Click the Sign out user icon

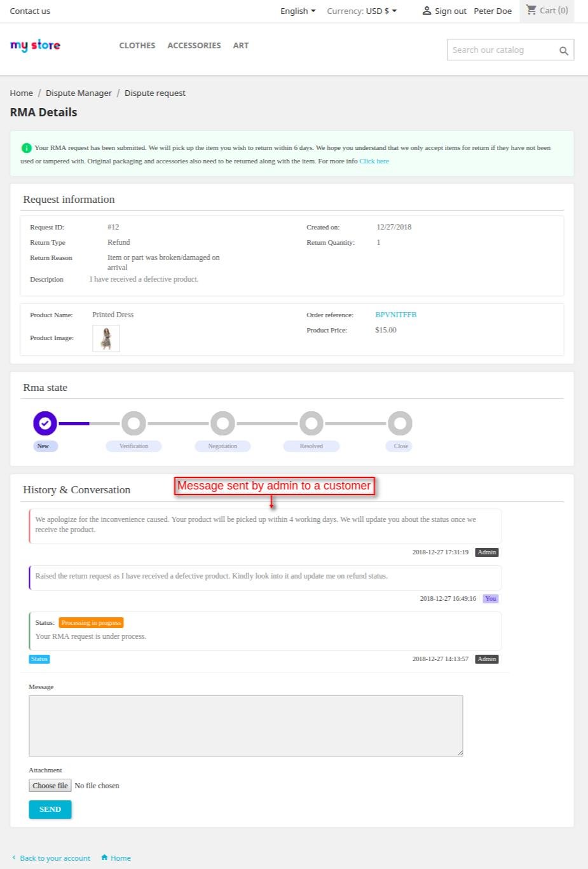427,11
